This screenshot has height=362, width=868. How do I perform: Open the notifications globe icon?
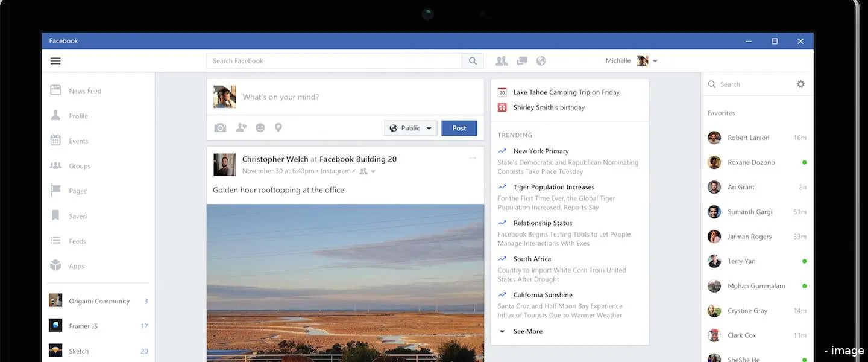point(541,60)
